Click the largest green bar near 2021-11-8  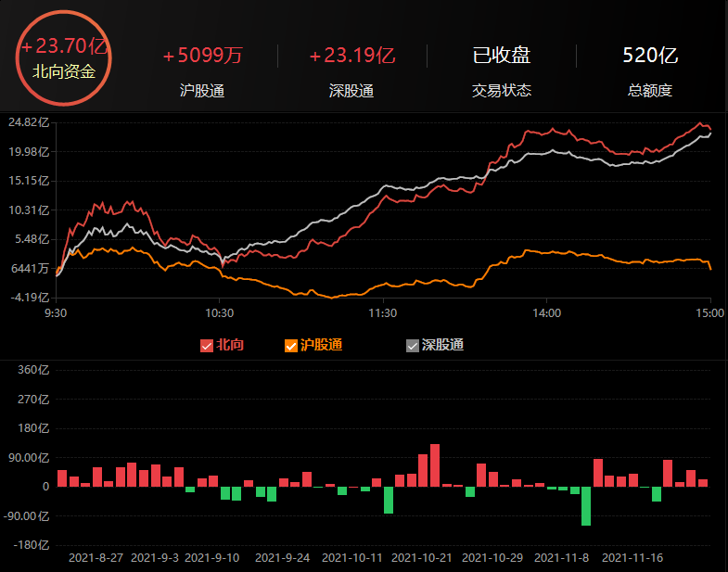point(586,505)
